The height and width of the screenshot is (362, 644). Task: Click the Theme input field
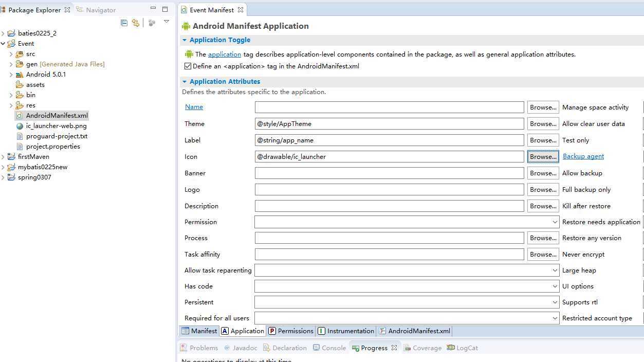[x=389, y=124]
